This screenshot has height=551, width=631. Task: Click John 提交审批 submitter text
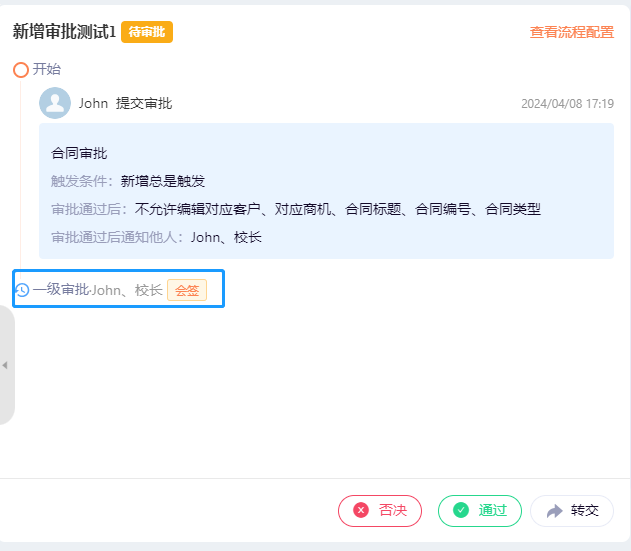[x=126, y=103]
